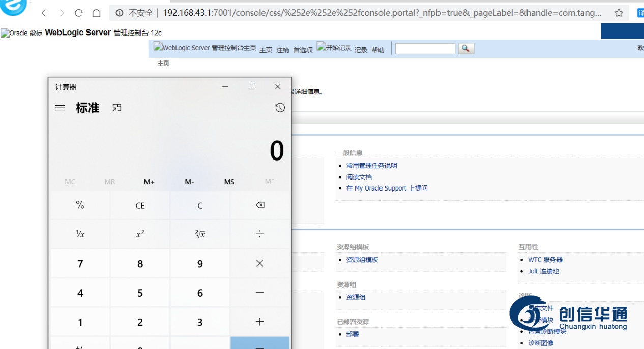Bookmark page with the star icon
Viewport: 644px width, 349px height.
point(619,13)
